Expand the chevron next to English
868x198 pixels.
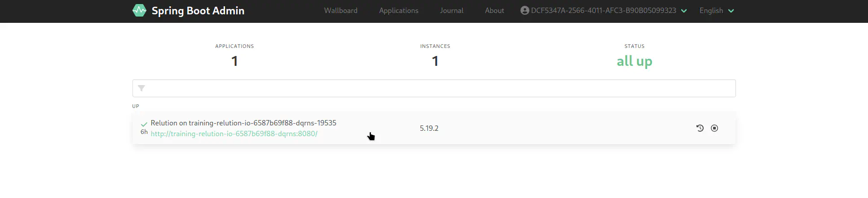tap(731, 11)
